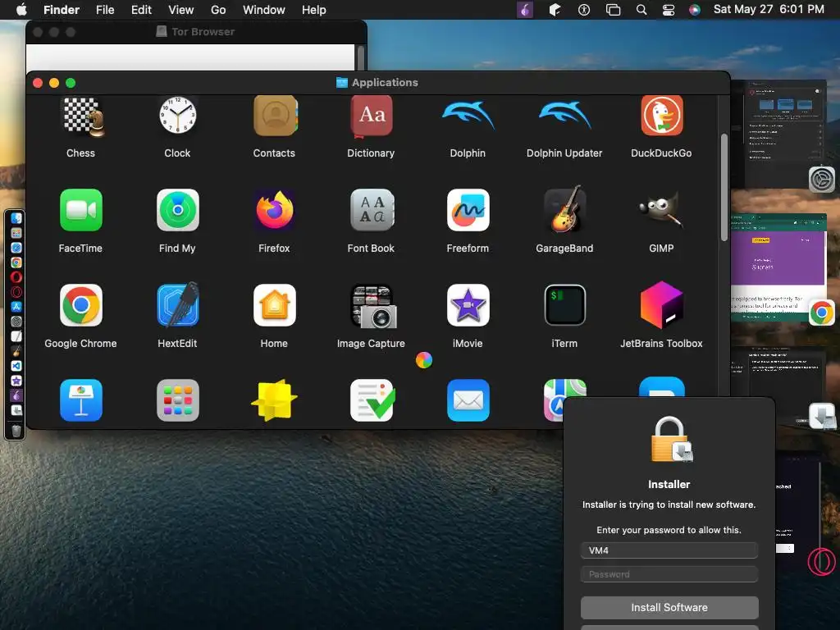Open Safari from the Dock

16,248
